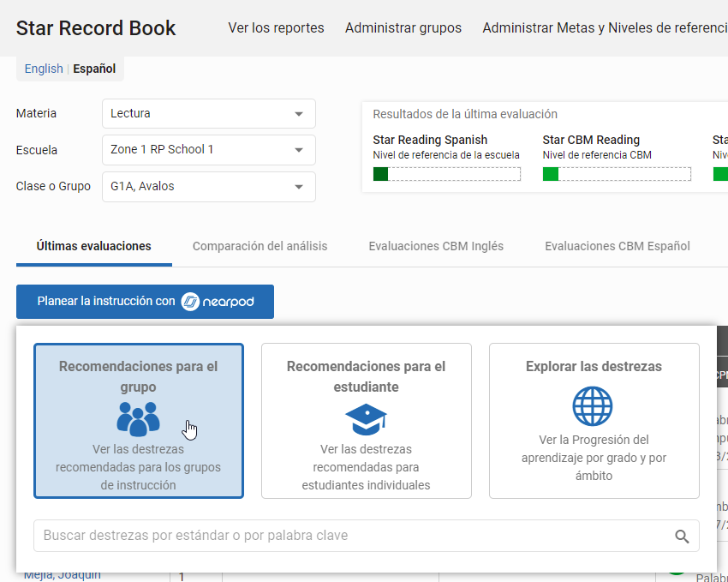Switch to Evaluaciones CBM Inglés tab
The width and height of the screenshot is (728, 582).
(x=436, y=246)
